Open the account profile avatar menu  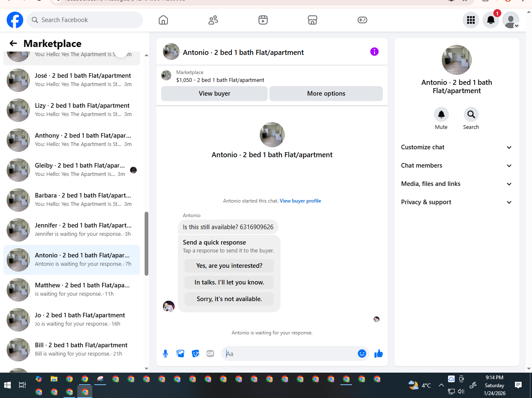pos(511,20)
